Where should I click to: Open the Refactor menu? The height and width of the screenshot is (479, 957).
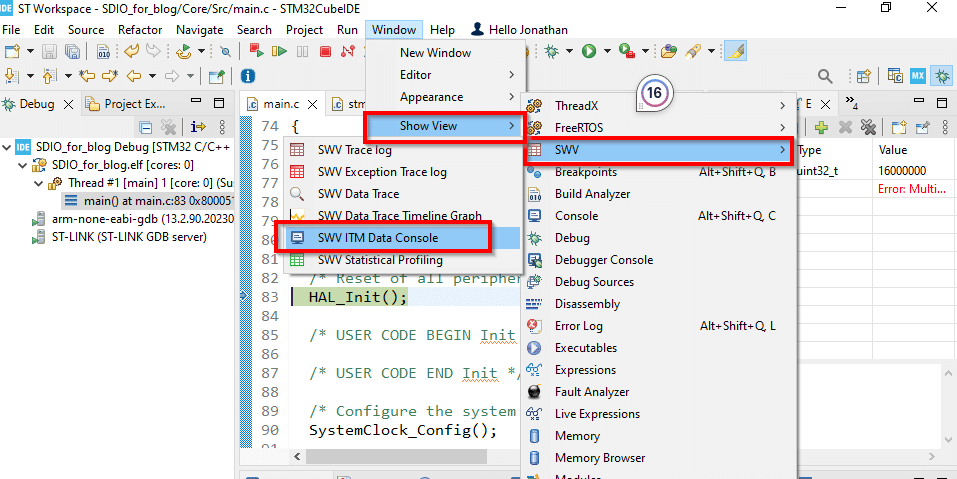coord(140,30)
